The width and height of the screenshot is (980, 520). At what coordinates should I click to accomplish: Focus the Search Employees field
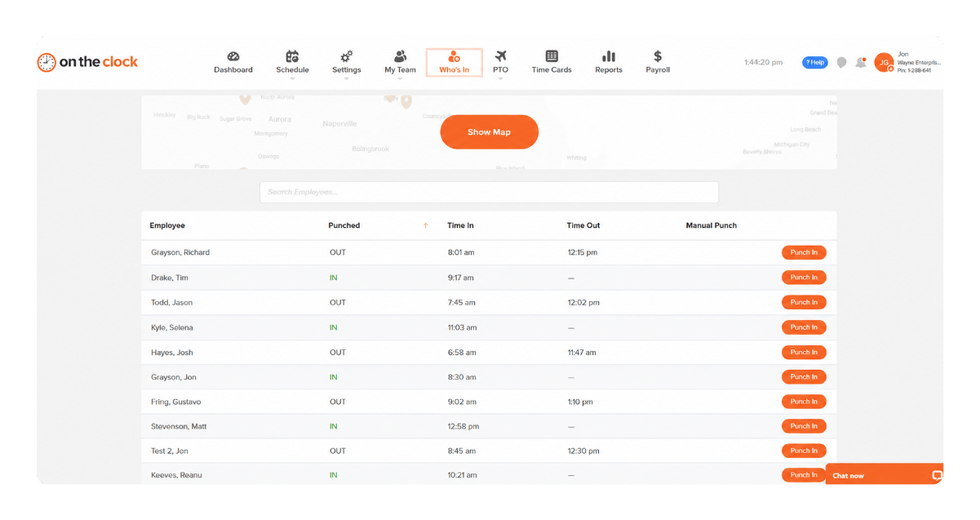(x=489, y=192)
